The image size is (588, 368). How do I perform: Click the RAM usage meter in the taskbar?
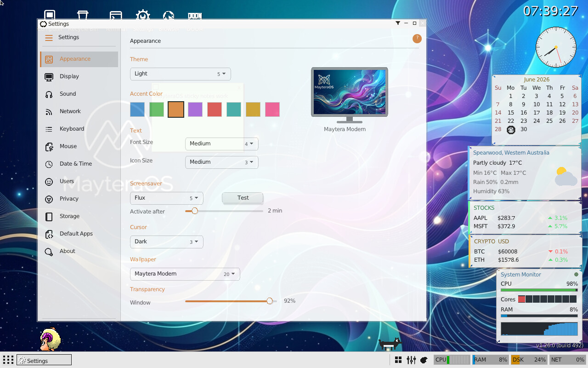click(490, 360)
